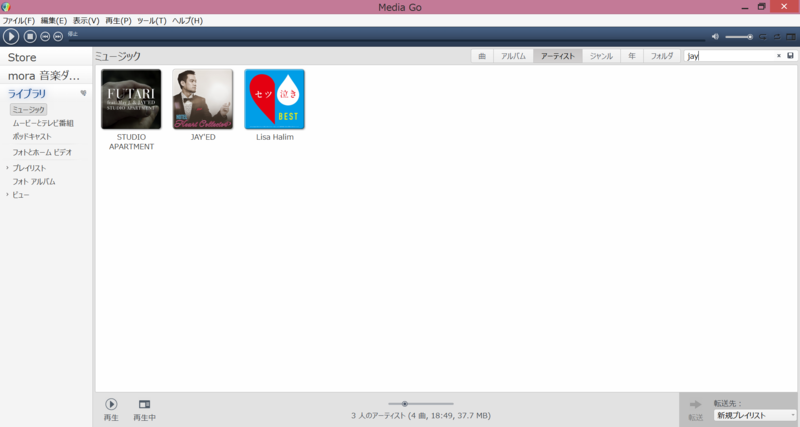Switch to the アルバム view tab
Viewport: 800px width, 427px height.
[x=513, y=56]
